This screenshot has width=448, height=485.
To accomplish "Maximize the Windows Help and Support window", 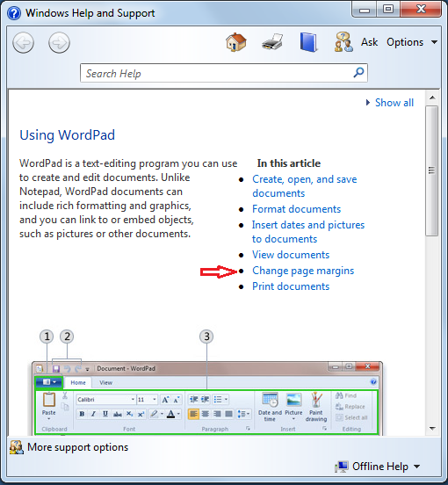I will click(388, 10).
